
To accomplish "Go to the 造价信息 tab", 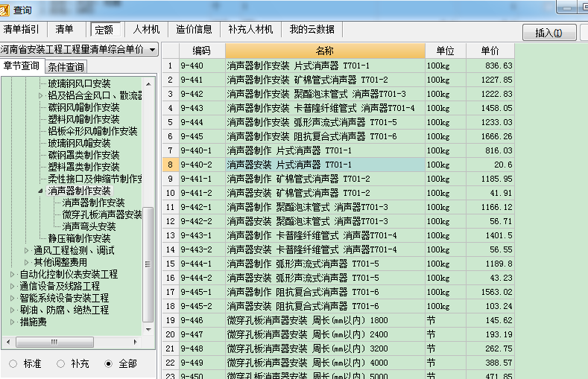I will pos(194,29).
